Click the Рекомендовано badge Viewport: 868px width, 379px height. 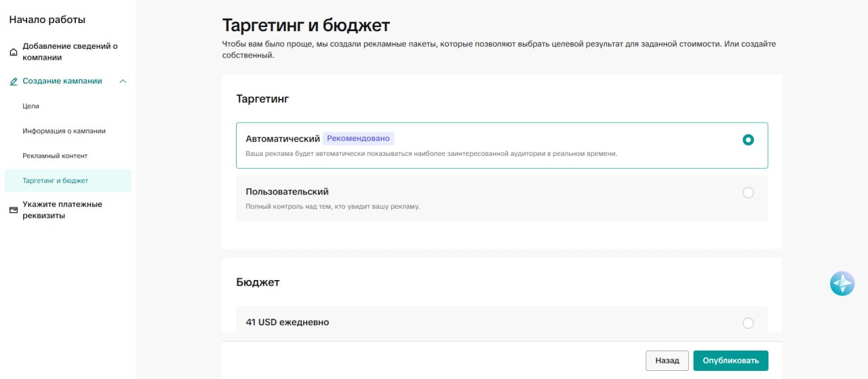[358, 138]
